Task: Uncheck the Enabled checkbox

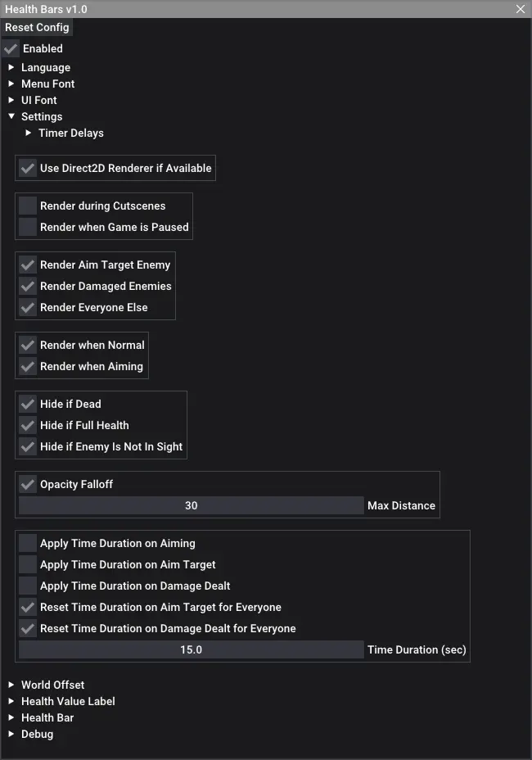Action: (11, 48)
